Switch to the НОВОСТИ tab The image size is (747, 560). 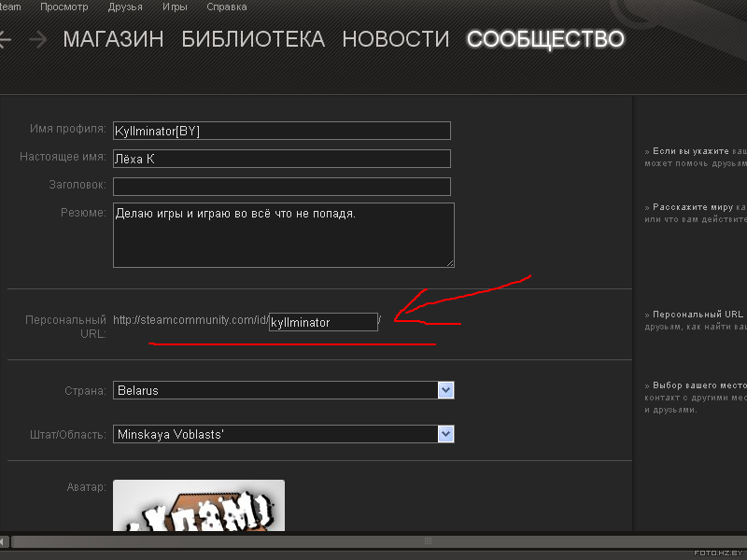tap(396, 39)
